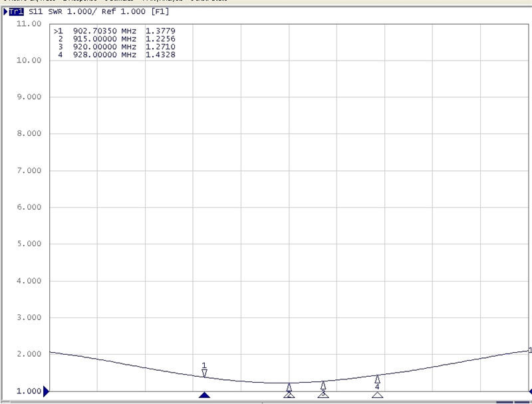Select marker 3 row at 920.00000 MHz
532x404 pixels.
point(113,47)
